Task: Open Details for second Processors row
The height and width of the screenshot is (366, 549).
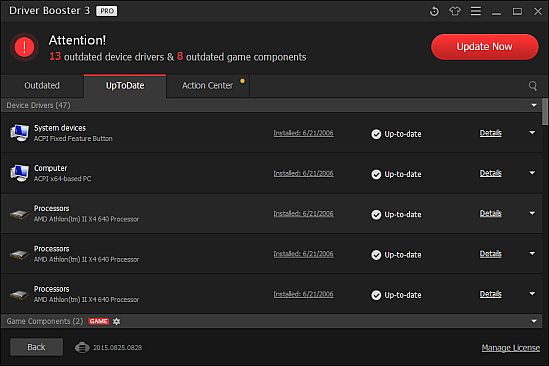Action: [x=491, y=254]
